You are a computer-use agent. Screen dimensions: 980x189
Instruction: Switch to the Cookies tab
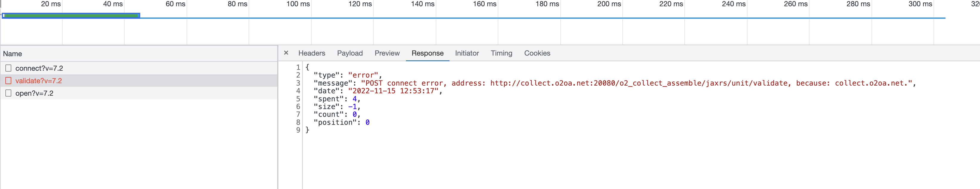(537, 53)
